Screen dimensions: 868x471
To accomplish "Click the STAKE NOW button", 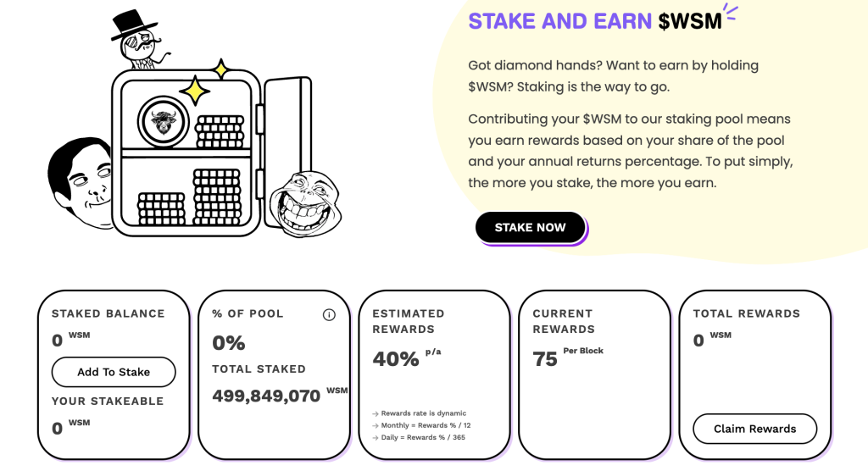I will [x=531, y=228].
